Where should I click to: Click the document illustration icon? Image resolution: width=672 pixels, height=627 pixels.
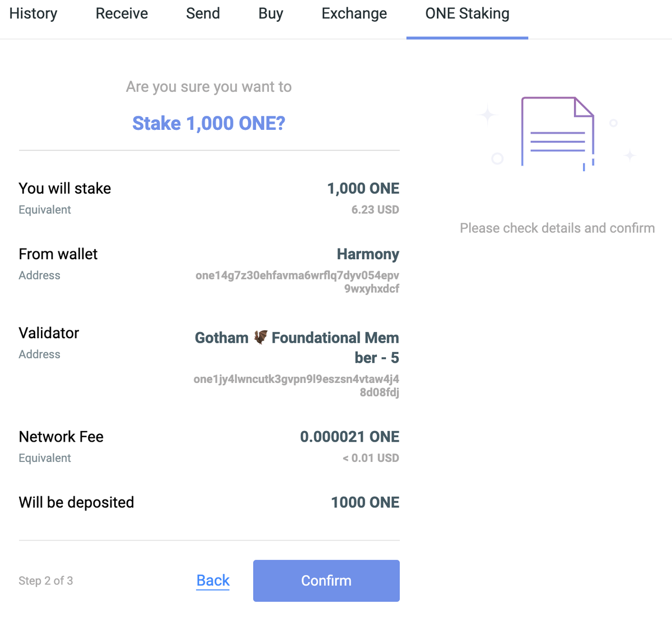pos(557,133)
